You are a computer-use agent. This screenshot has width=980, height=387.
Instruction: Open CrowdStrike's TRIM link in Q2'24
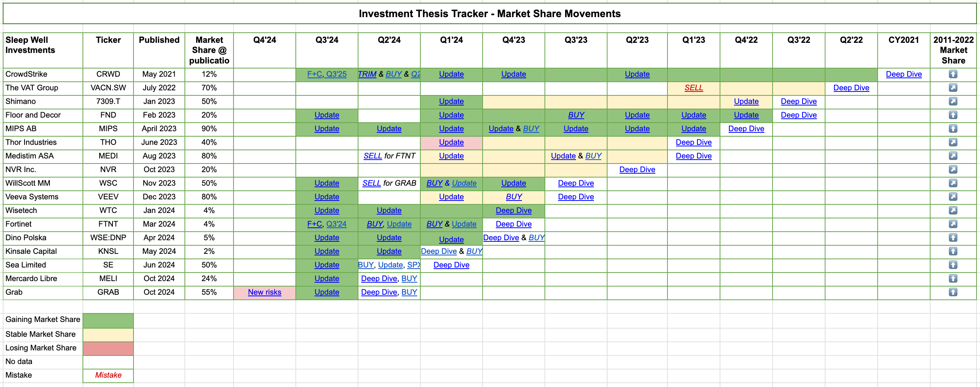click(367, 74)
